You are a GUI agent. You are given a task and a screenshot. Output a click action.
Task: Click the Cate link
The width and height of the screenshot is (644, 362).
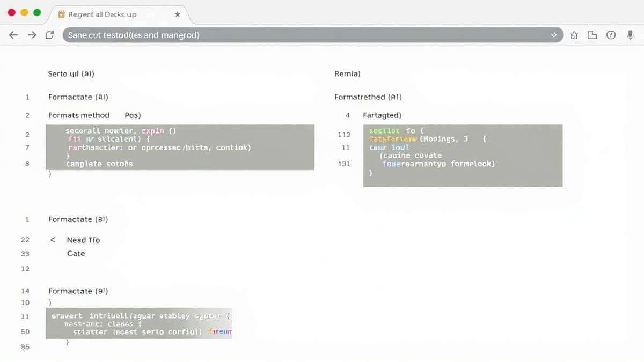coord(76,253)
